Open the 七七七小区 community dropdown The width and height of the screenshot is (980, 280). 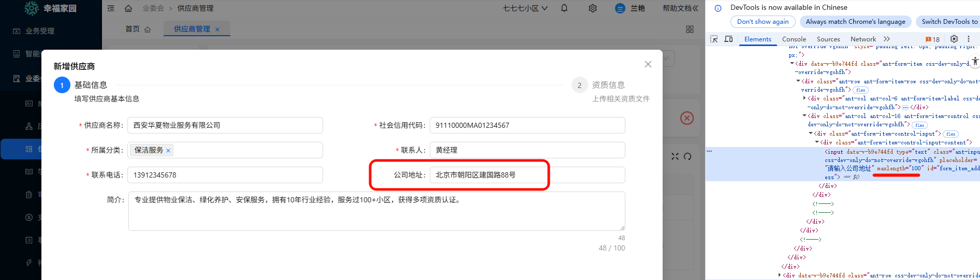(525, 8)
